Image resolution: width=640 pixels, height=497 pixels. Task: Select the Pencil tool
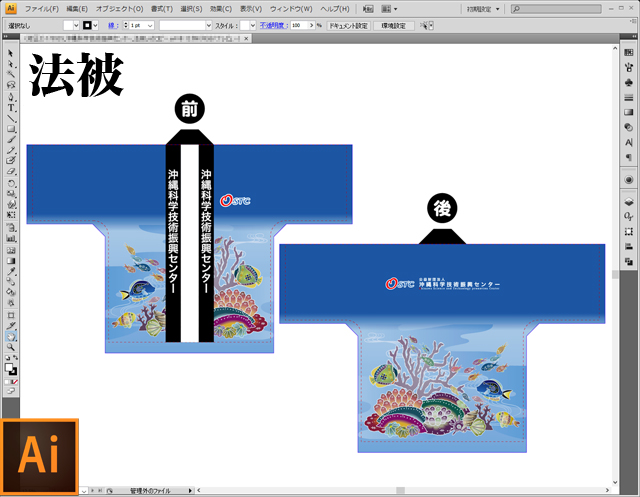[x=11, y=150]
